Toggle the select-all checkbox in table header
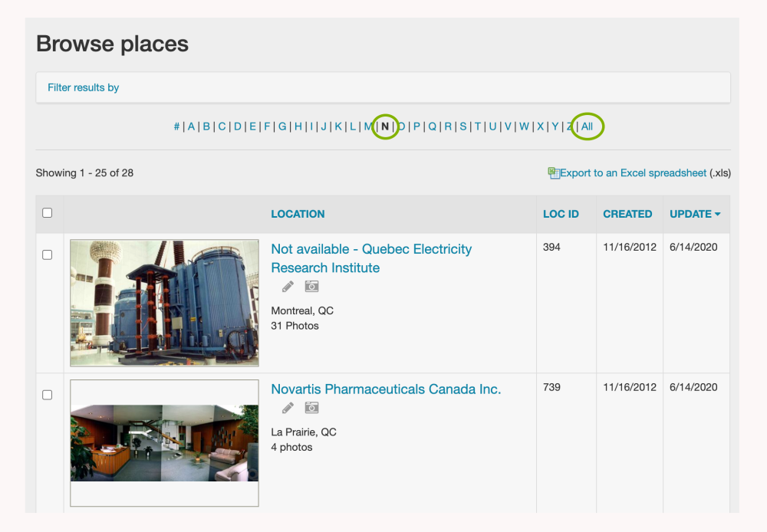 tap(48, 213)
